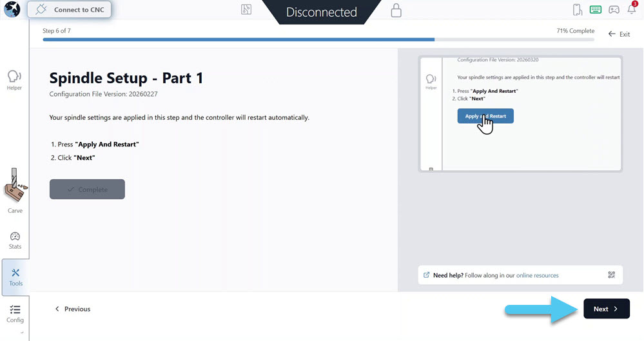
Task: Select the Tools tab in sidebar
Action: (x=15, y=277)
